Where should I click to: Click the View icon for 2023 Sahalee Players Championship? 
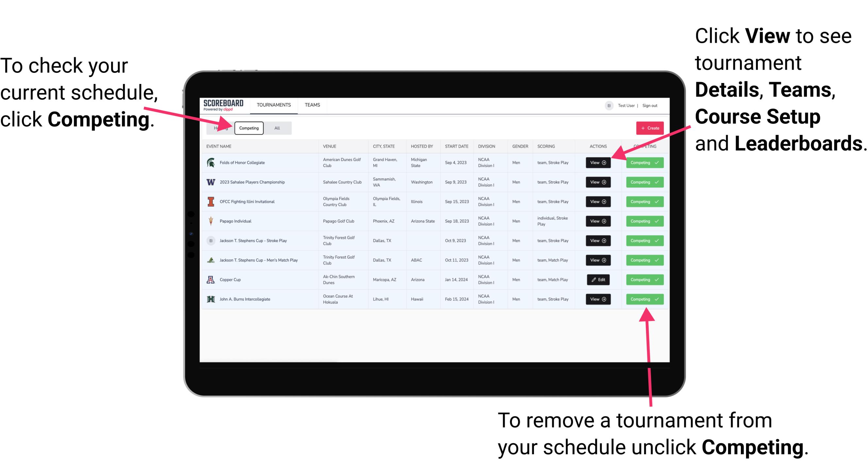tap(598, 182)
